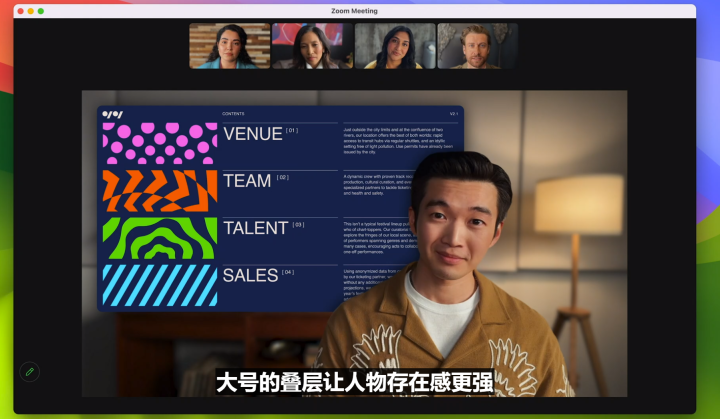This screenshot has height=419, width=720.
Task: Click the CONTENTS label on the slide
Action: 233,113
